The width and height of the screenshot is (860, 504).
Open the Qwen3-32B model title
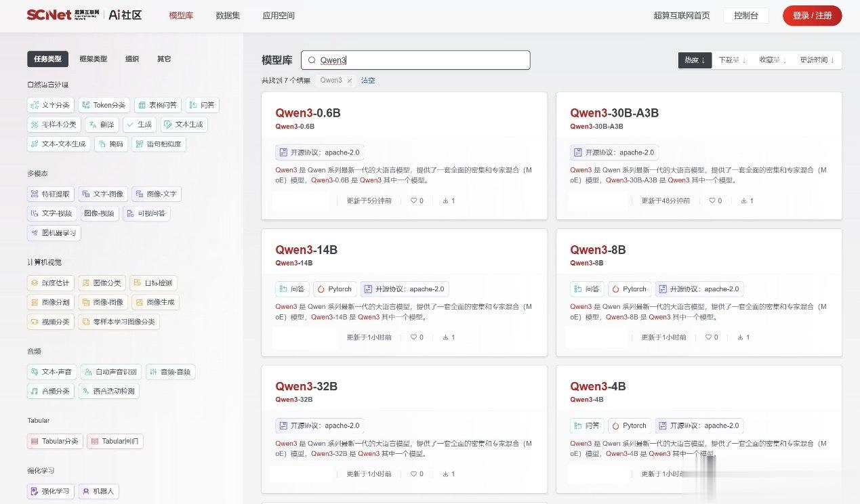click(x=306, y=387)
